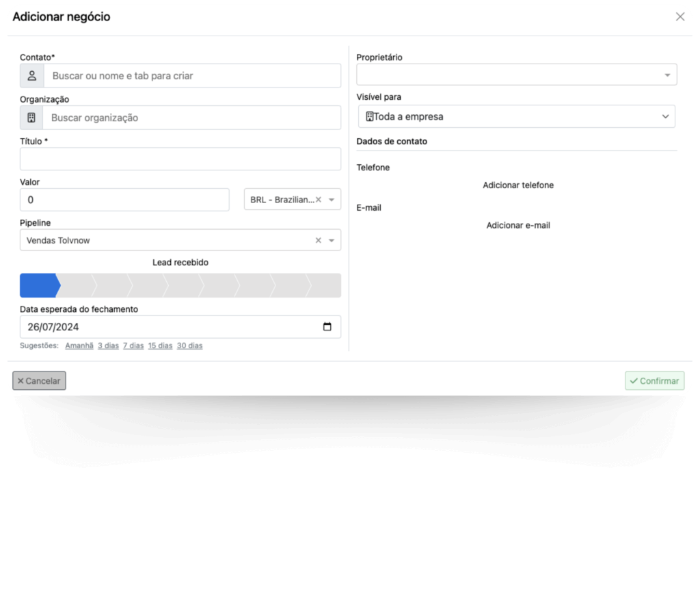Focus the Título text field
The width and height of the screenshot is (700, 591).
point(180,159)
